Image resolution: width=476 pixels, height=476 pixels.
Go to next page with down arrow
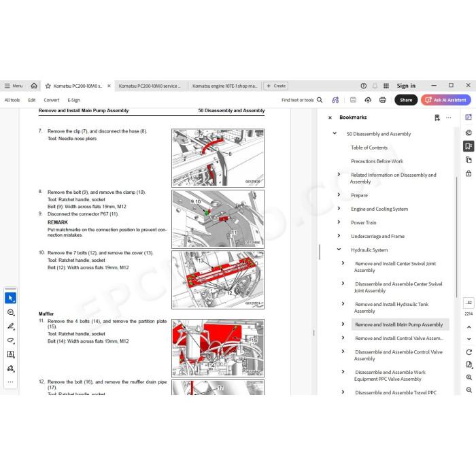[469, 339]
